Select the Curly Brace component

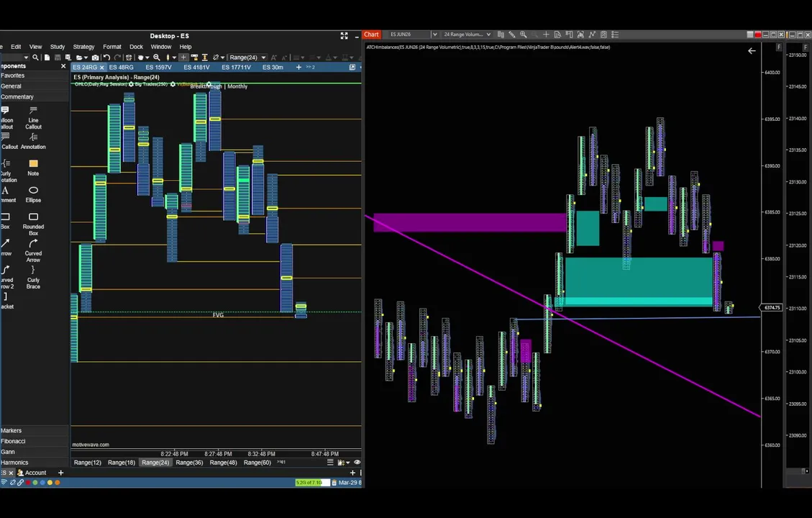[33, 277]
